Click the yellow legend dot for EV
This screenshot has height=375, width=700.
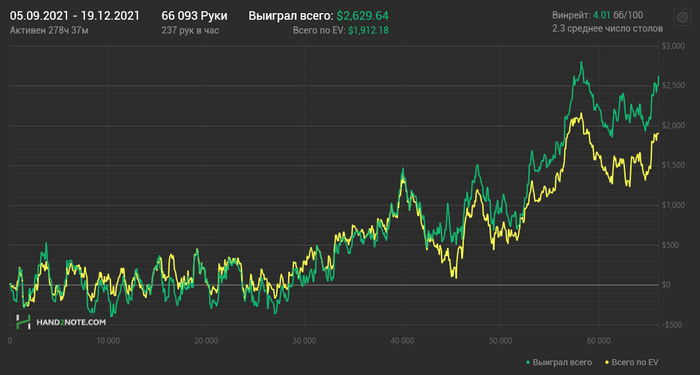pos(607,362)
